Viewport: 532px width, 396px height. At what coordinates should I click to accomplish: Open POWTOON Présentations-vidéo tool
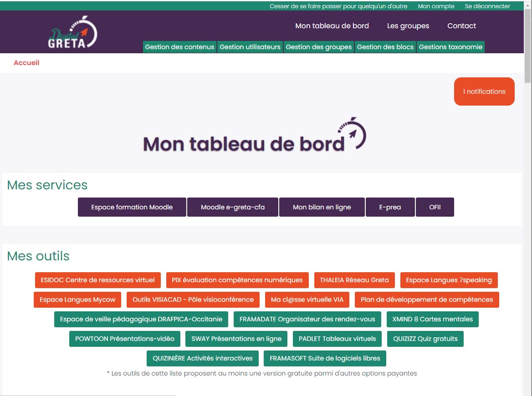tap(125, 339)
